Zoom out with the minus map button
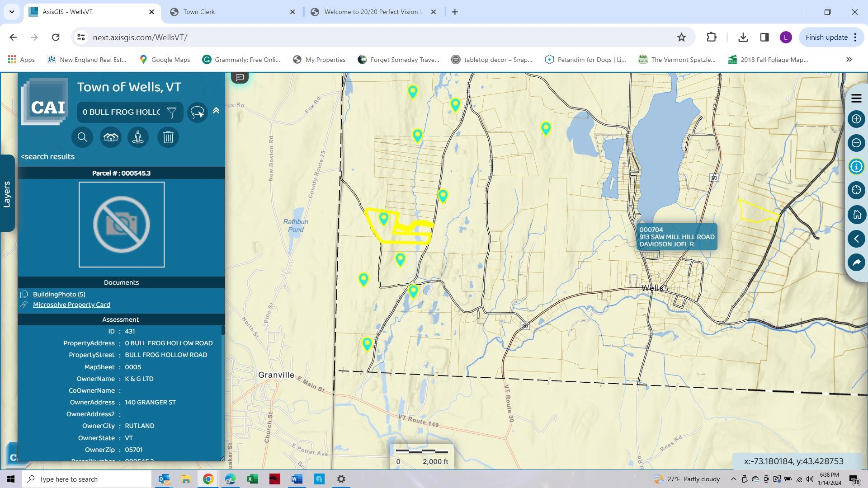 [856, 143]
